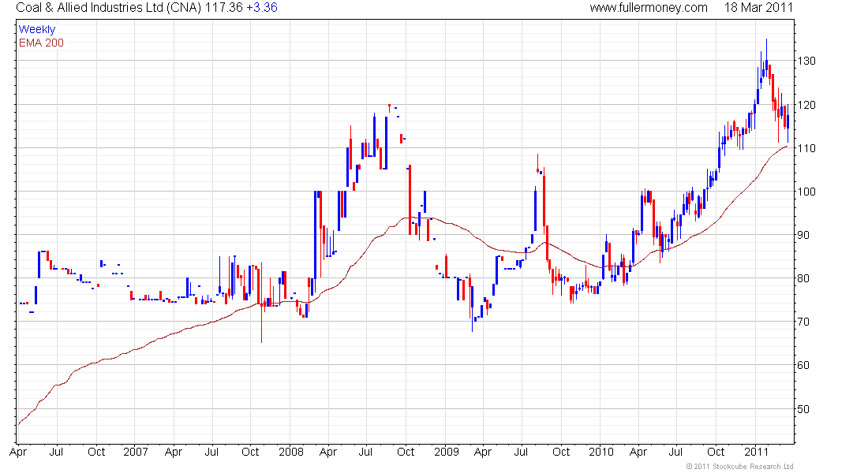The width and height of the screenshot is (868, 473).
Task: Click the 100 price axis label
Action: [x=806, y=192]
